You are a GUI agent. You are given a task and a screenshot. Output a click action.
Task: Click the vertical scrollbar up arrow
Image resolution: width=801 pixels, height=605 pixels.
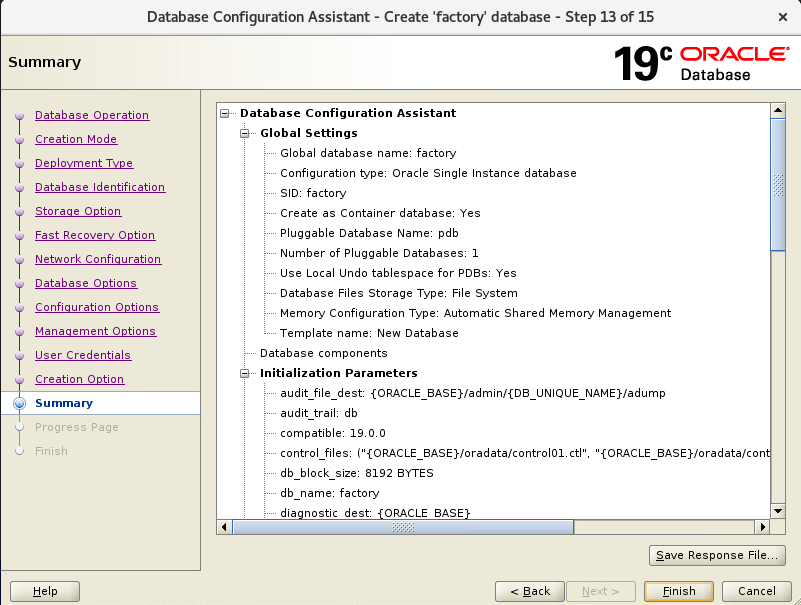point(778,110)
